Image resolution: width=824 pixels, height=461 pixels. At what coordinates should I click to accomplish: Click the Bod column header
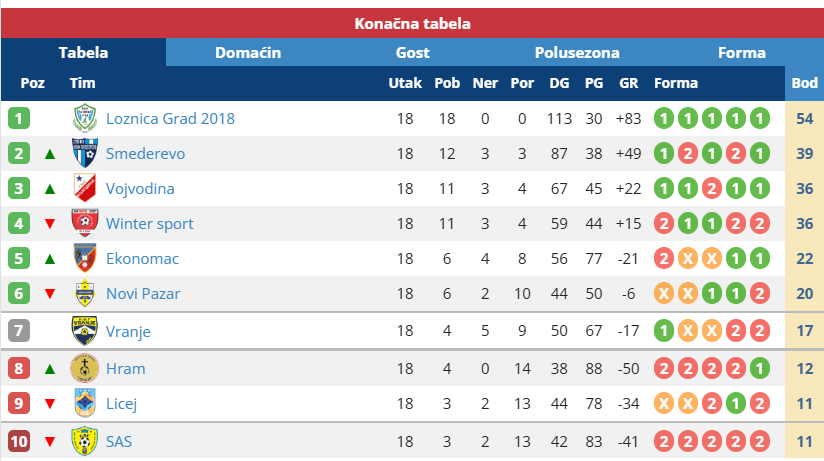(x=804, y=83)
